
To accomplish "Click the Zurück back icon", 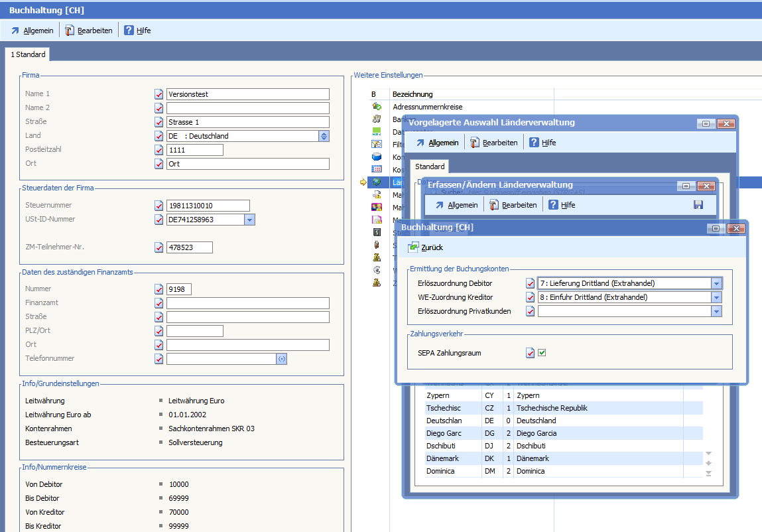I will coord(413,247).
